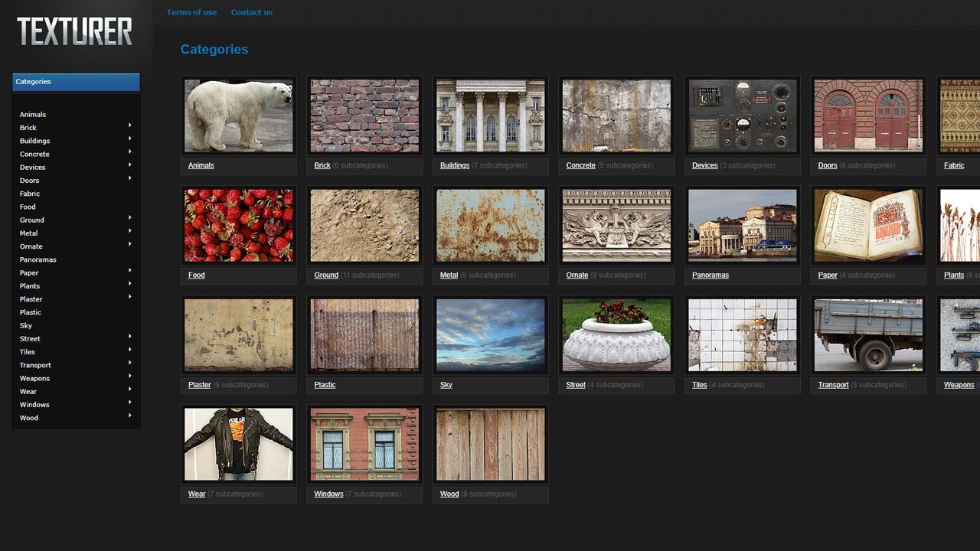
Task: Open the Tiles thumbnail
Action: pos(743,335)
